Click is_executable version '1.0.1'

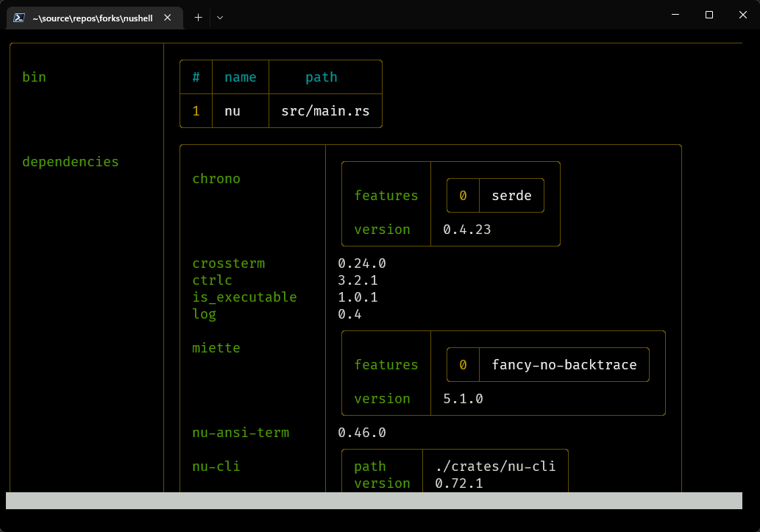point(358,297)
